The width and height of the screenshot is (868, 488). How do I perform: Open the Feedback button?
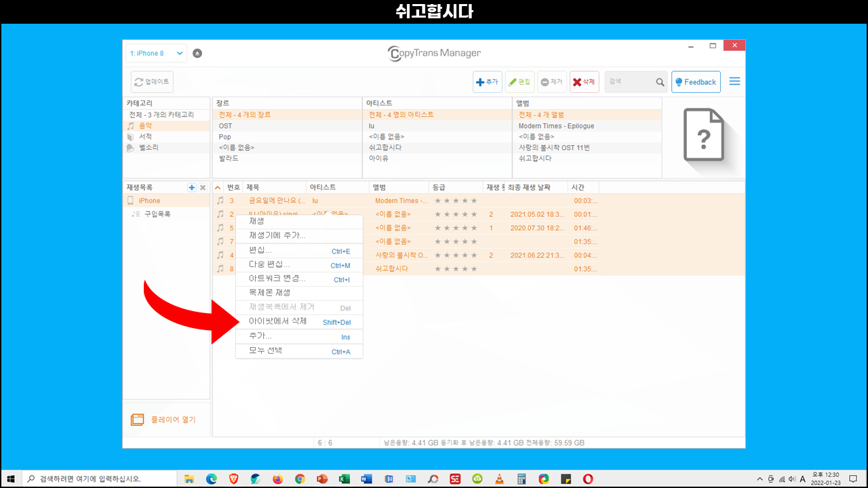(x=696, y=82)
